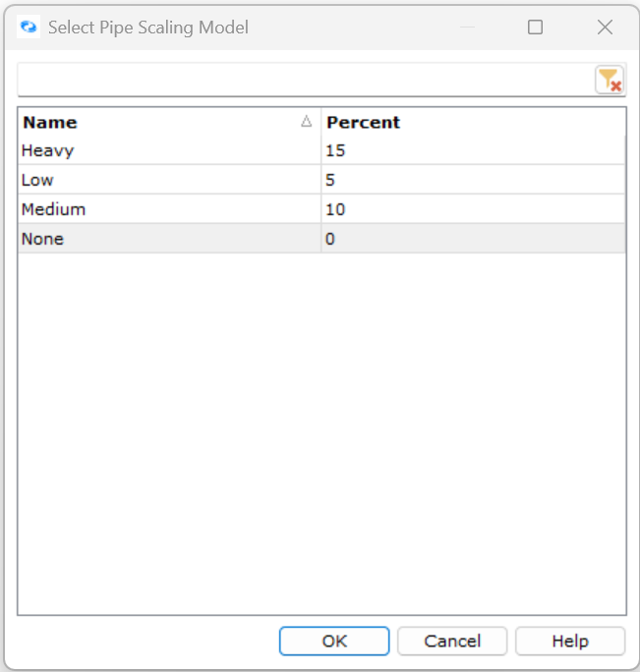This screenshot has width=640, height=672.
Task: Select the Medium scaling model row
Action: pyautogui.click(x=321, y=209)
